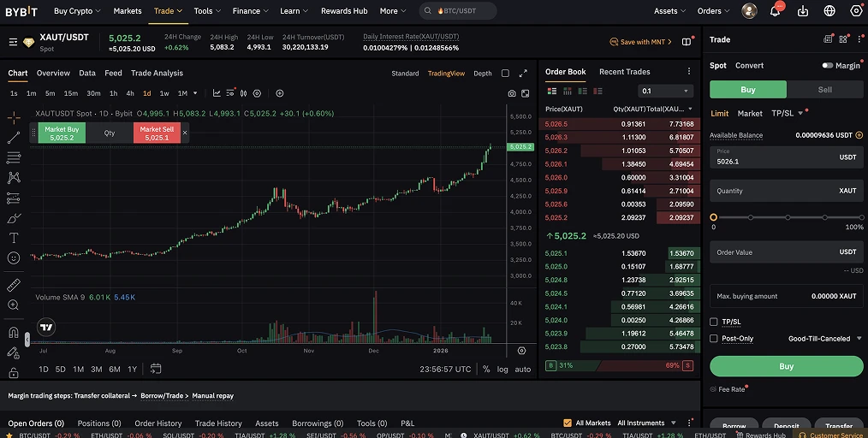The height and width of the screenshot is (438, 868).
Task: Expand the Tools dropdown in navigation
Action: [208, 10]
